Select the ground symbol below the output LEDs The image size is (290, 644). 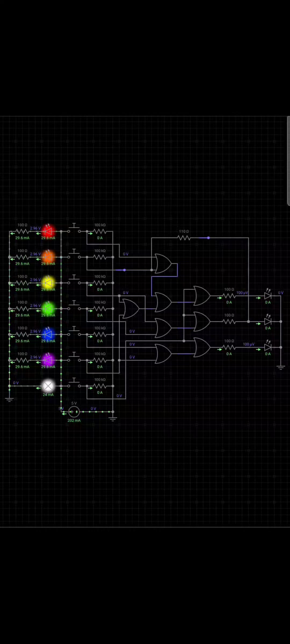(x=281, y=368)
